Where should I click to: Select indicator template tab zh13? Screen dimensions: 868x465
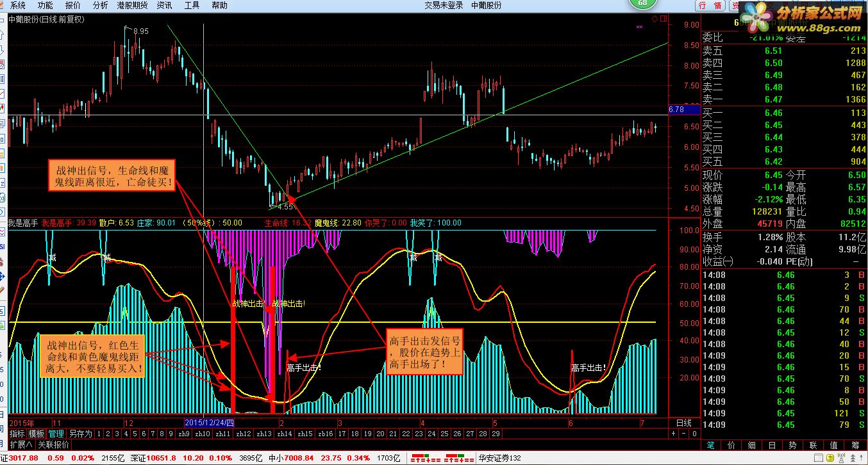(263, 434)
